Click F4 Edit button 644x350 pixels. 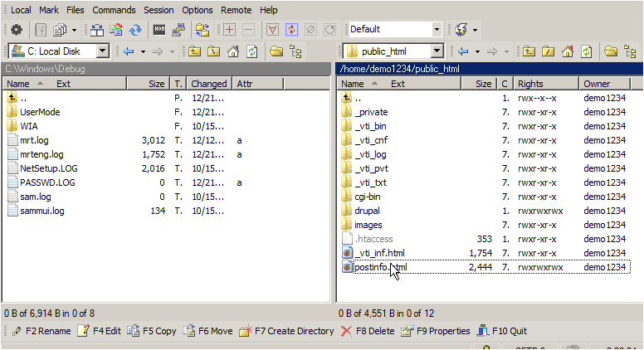click(100, 331)
